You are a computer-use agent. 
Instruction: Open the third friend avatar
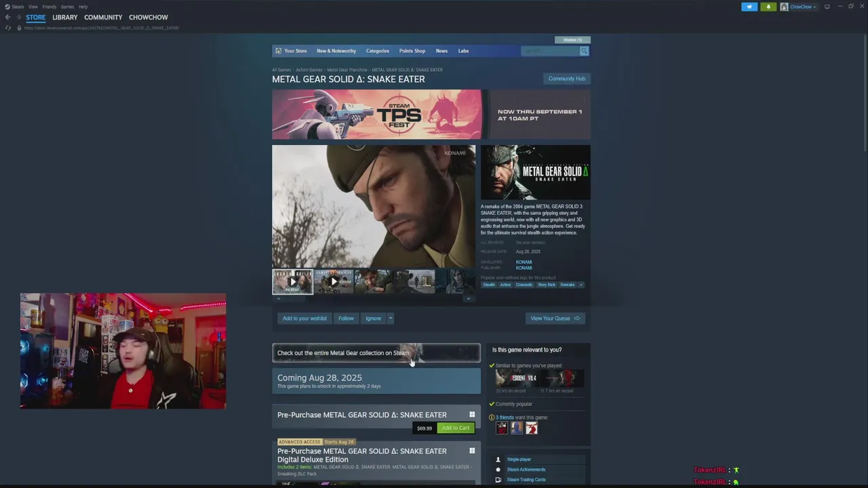532,428
